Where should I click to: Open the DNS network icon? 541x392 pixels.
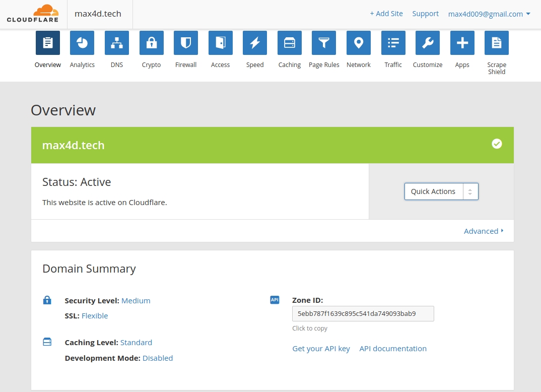[x=117, y=43]
